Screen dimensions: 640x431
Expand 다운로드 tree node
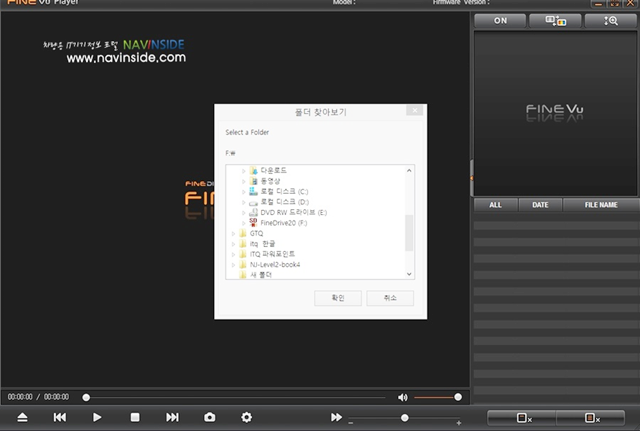point(244,171)
